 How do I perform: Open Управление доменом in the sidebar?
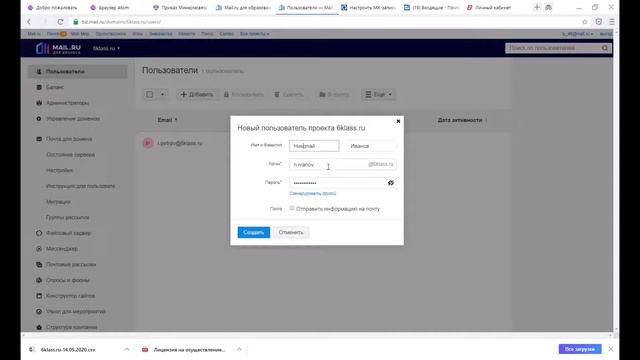(73, 119)
